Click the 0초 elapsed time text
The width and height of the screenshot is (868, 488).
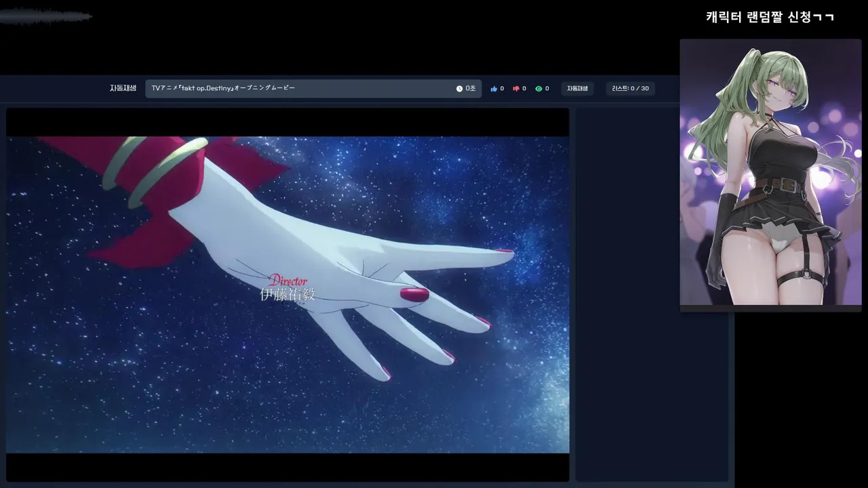click(471, 89)
